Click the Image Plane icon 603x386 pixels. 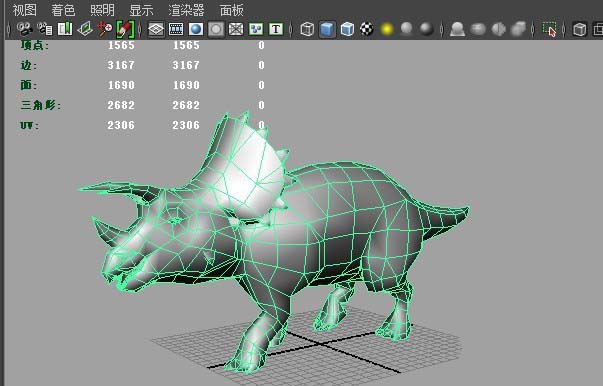click(85, 29)
